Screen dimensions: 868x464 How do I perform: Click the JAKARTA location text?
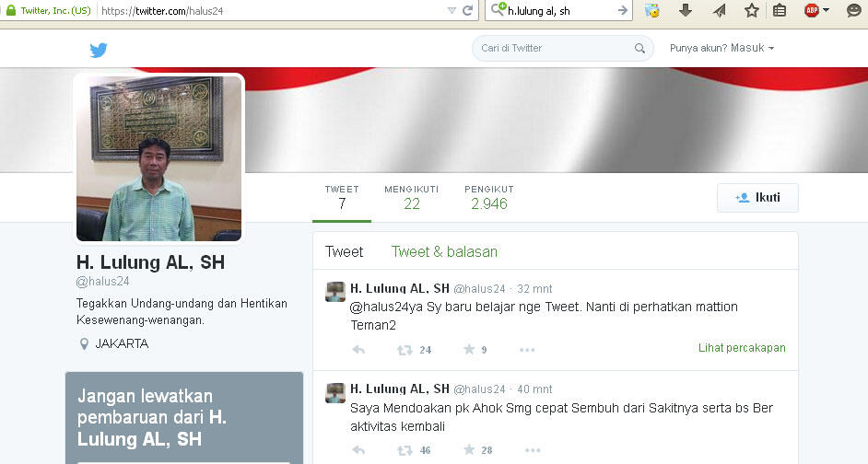pyautogui.click(x=122, y=344)
